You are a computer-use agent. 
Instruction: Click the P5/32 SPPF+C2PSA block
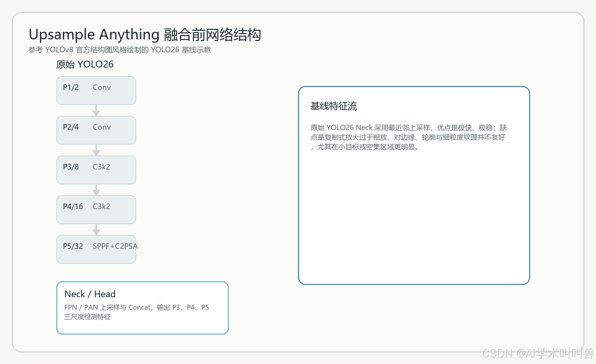(x=96, y=249)
